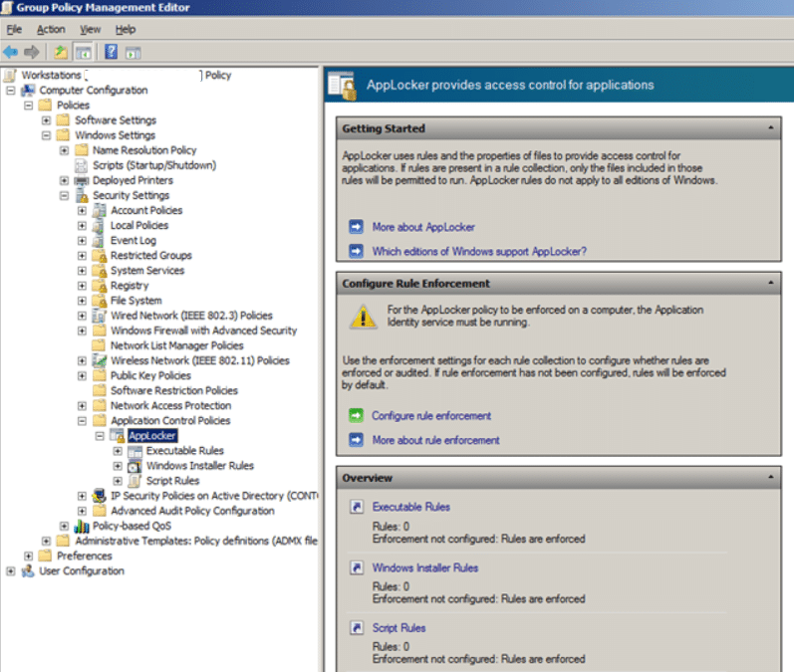Collapse the Security Settings node
Screen dimensions: 794x672
tap(64, 195)
